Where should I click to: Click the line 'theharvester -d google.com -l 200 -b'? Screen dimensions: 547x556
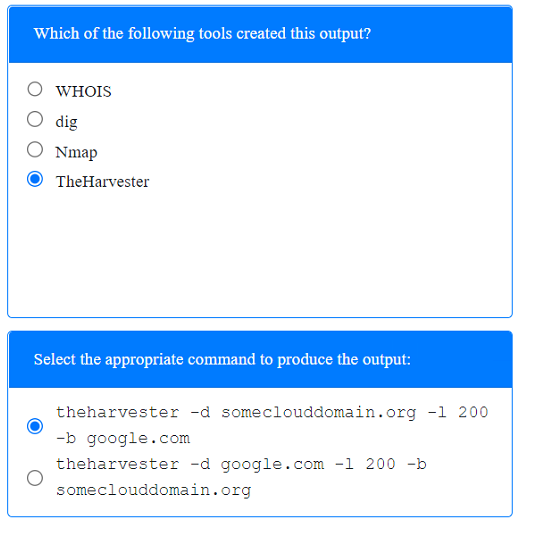tap(241, 465)
